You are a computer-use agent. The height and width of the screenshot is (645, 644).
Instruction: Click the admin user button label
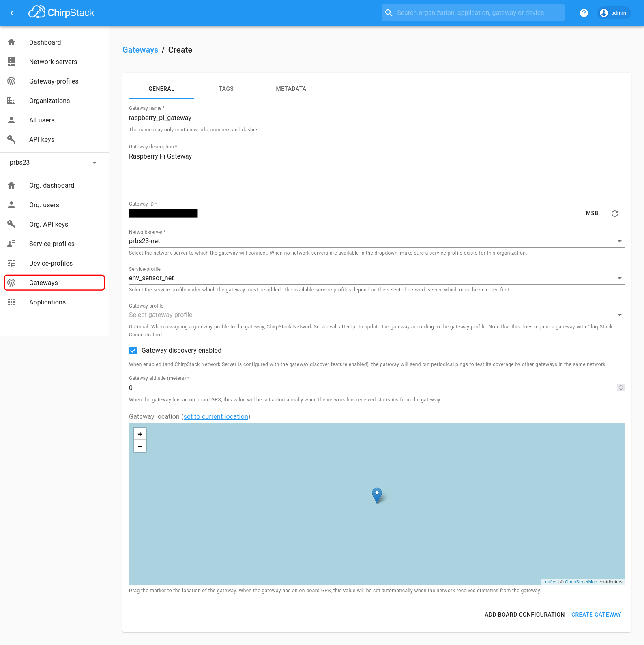tap(618, 13)
